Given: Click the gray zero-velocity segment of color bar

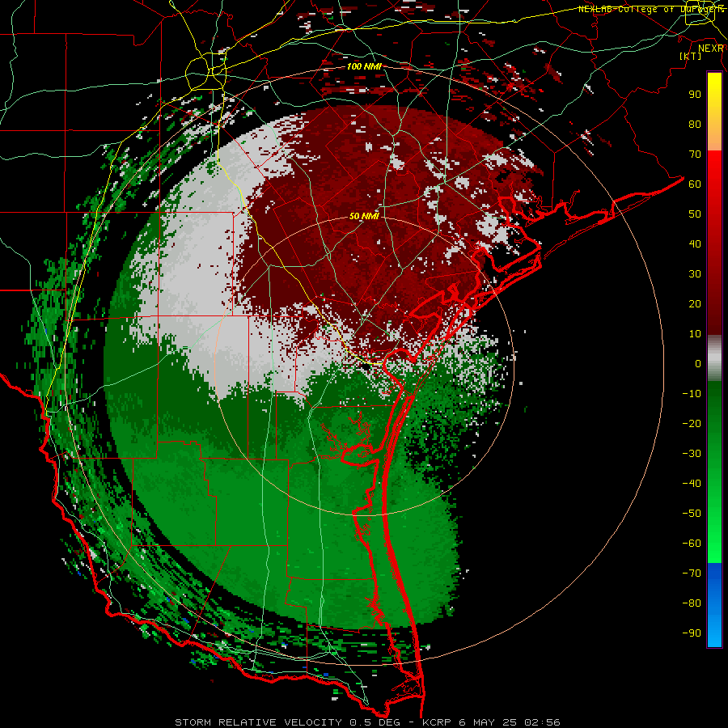Looking at the screenshot, I should [714, 358].
